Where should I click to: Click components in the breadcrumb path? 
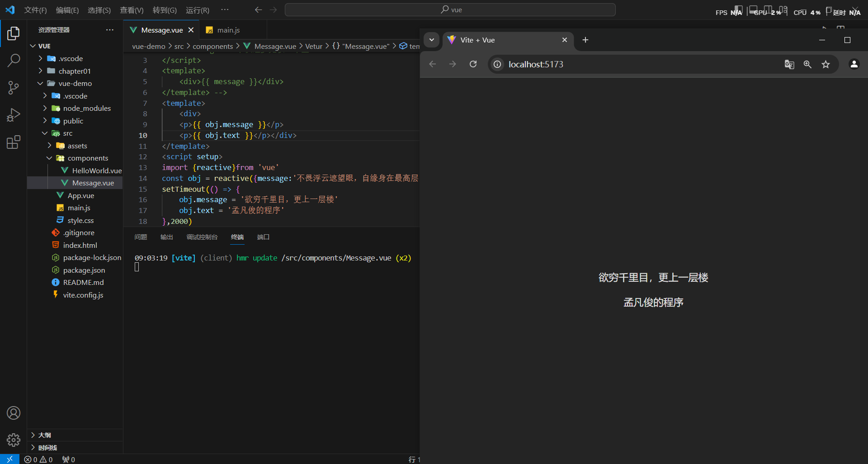(x=213, y=46)
